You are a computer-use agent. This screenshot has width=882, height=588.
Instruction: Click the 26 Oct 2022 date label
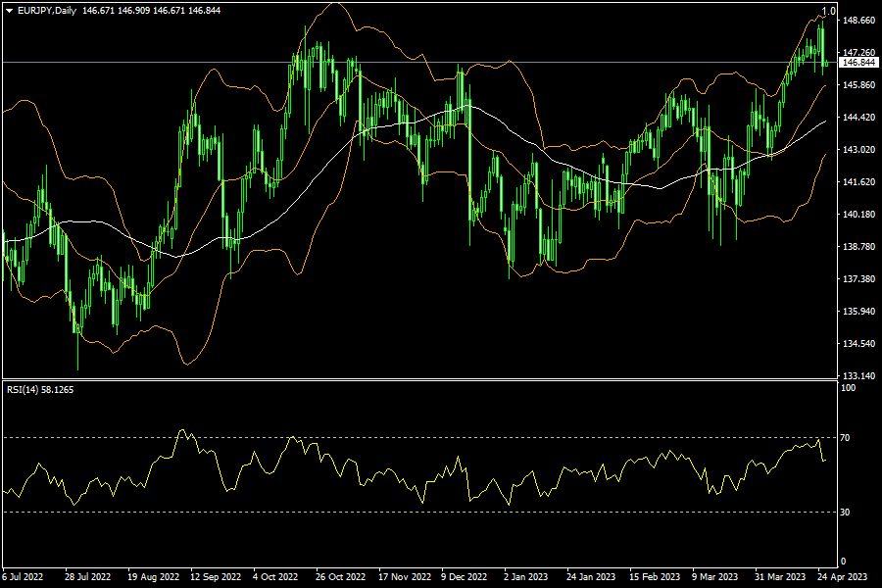[x=340, y=577]
